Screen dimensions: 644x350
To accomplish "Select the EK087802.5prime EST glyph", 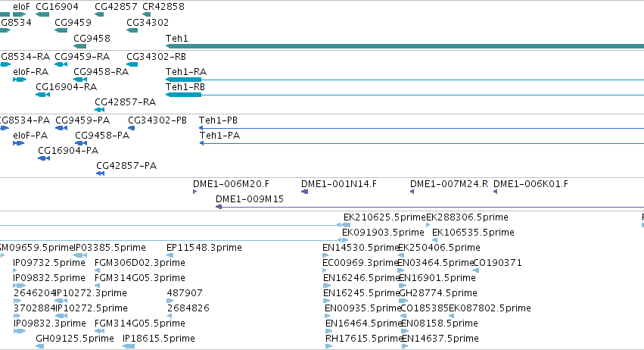I will 451,316.
